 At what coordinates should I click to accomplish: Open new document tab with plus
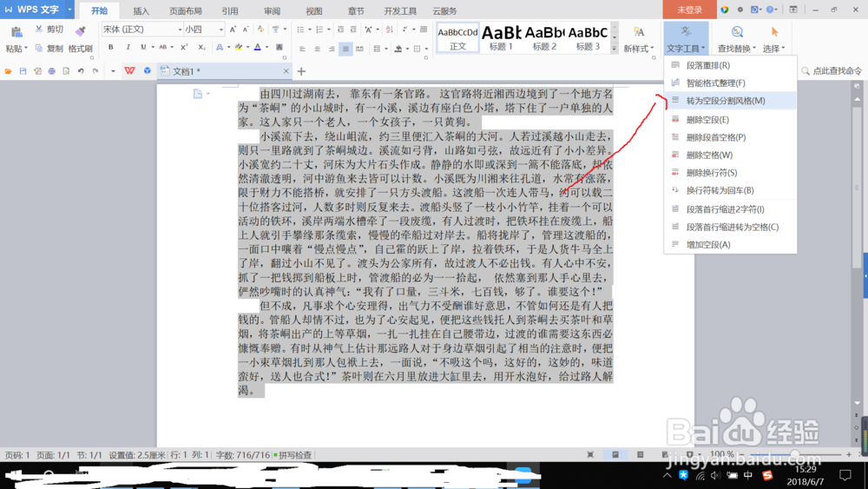coord(301,71)
